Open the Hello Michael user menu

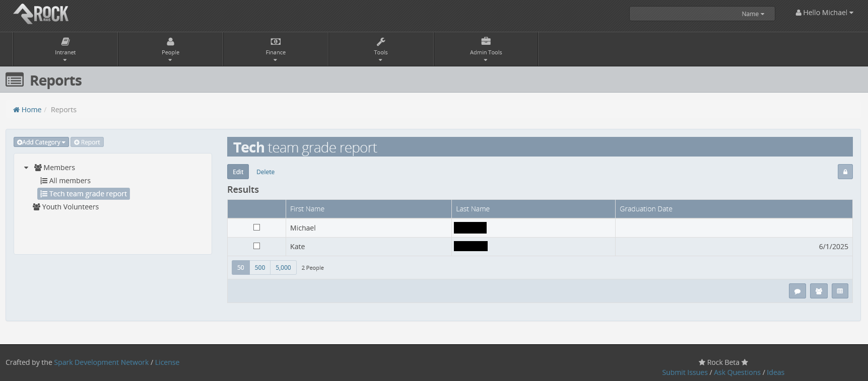(x=824, y=13)
